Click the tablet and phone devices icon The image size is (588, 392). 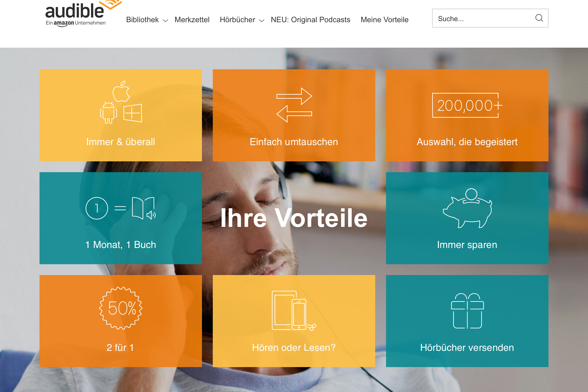point(294,311)
